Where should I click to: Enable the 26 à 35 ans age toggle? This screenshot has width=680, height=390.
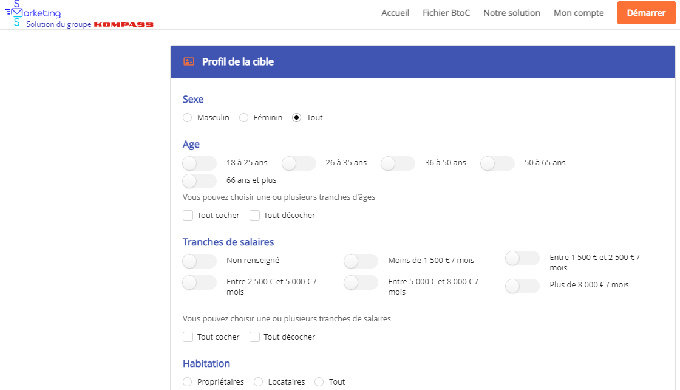coord(299,164)
